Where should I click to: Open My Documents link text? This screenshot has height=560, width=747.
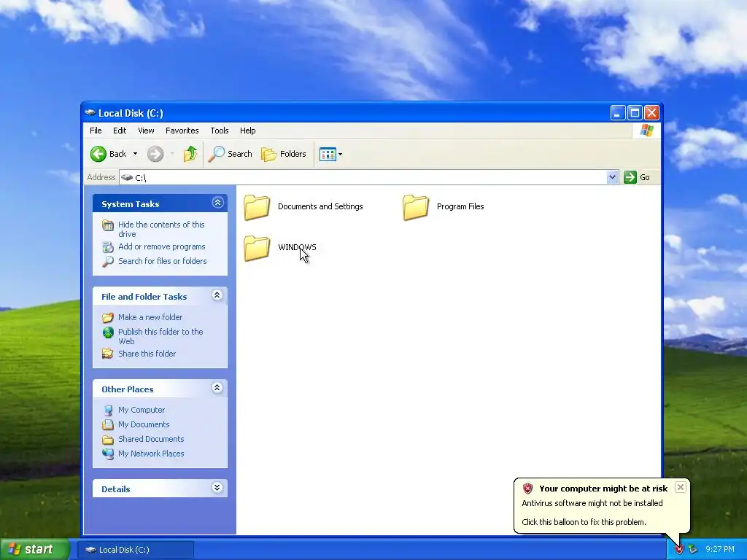(x=144, y=424)
